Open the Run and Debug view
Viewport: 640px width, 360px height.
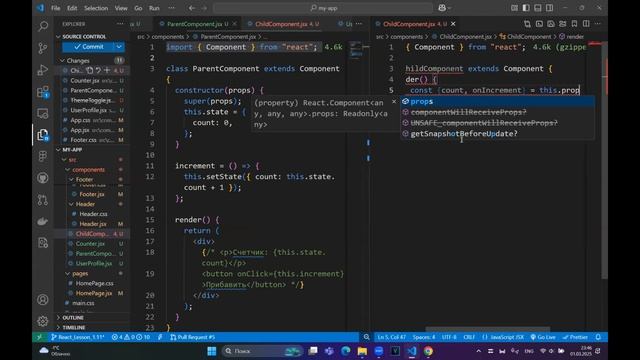tap(43, 70)
